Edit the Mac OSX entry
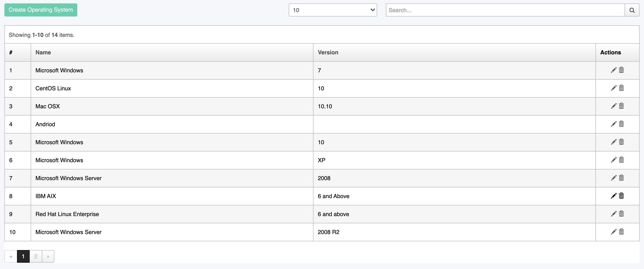 tap(613, 106)
